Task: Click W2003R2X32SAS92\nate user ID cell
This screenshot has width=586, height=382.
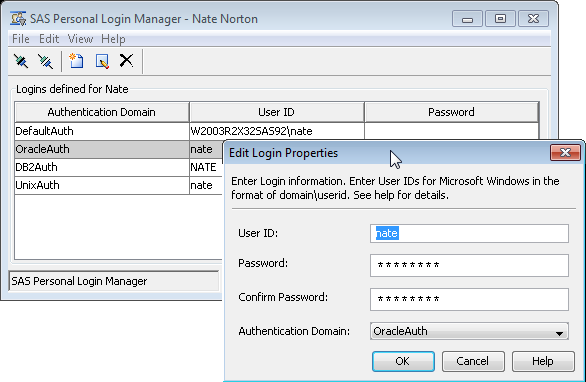Action: (x=277, y=132)
